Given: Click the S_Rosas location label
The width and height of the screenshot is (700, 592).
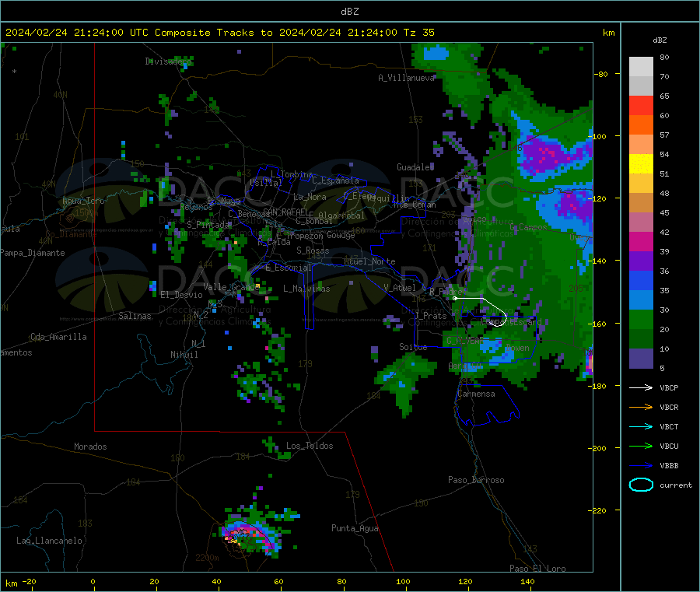Looking at the screenshot, I should (313, 250).
